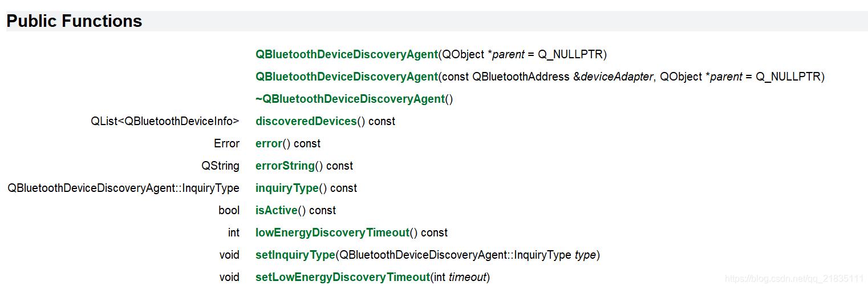Click the blog.csdn.net watermark URL

[794, 279]
